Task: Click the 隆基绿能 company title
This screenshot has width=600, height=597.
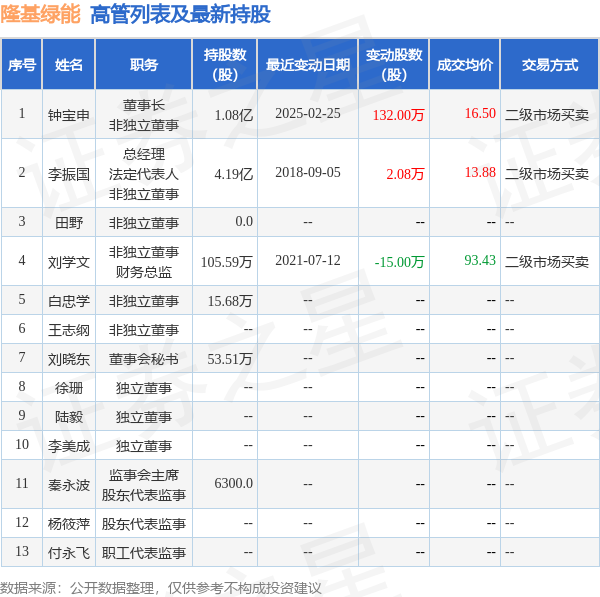Action: (x=40, y=14)
